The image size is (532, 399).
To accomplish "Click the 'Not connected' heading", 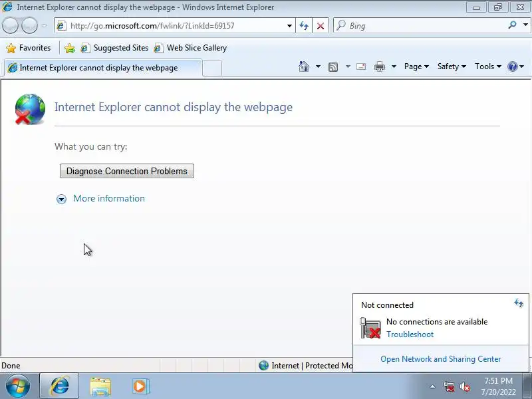I will tap(387, 305).
